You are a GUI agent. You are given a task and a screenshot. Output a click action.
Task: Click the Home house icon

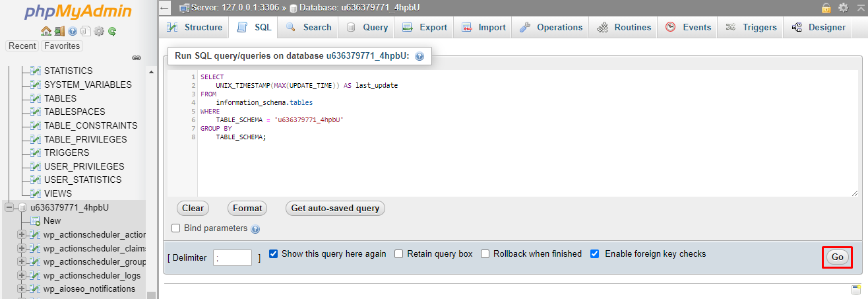tap(46, 31)
